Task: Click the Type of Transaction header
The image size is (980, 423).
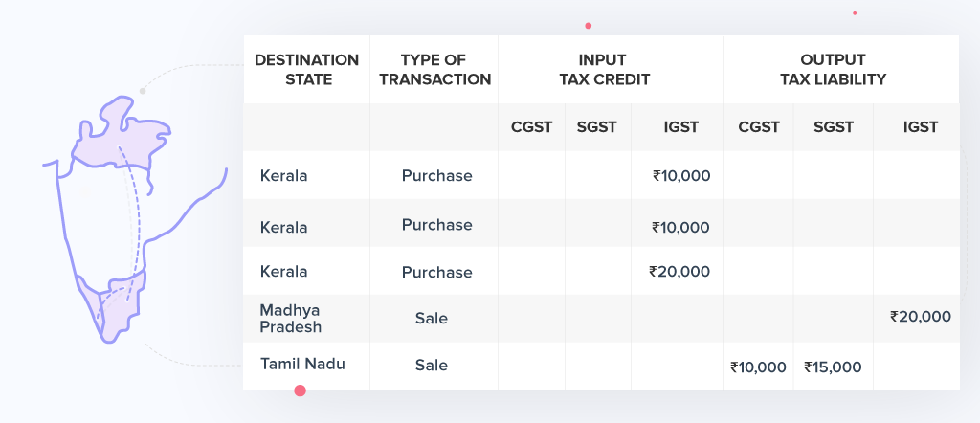Action: pyautogui.click(x=434, y=70)
